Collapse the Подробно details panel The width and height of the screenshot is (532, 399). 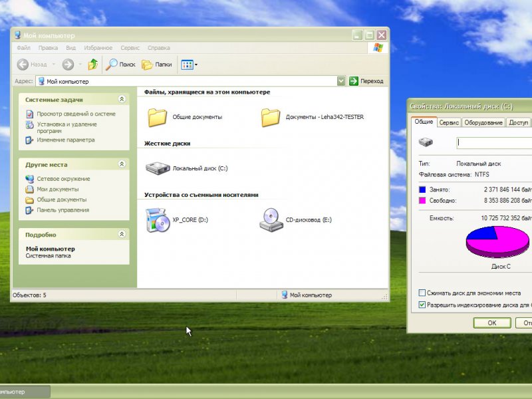tap(122, 234)
